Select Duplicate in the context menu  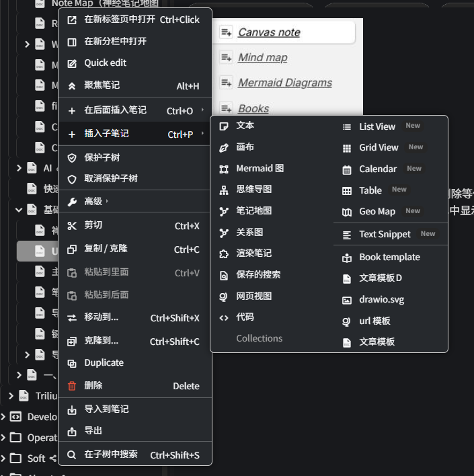[x=104, y=363]
